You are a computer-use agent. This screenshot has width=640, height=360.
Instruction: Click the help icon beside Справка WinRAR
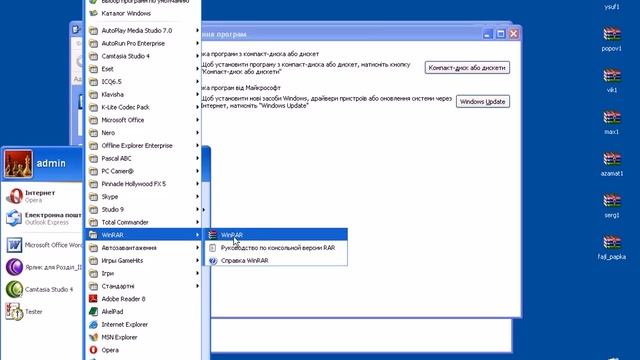pyautogui.click(x=212, y=260)
